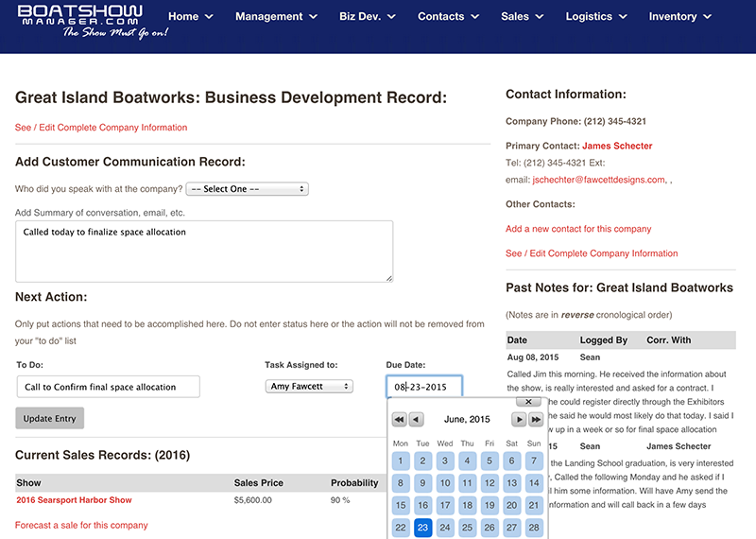Screen dimensions: 756x539
Task: Open the Home menu
Action: [191, 16]
